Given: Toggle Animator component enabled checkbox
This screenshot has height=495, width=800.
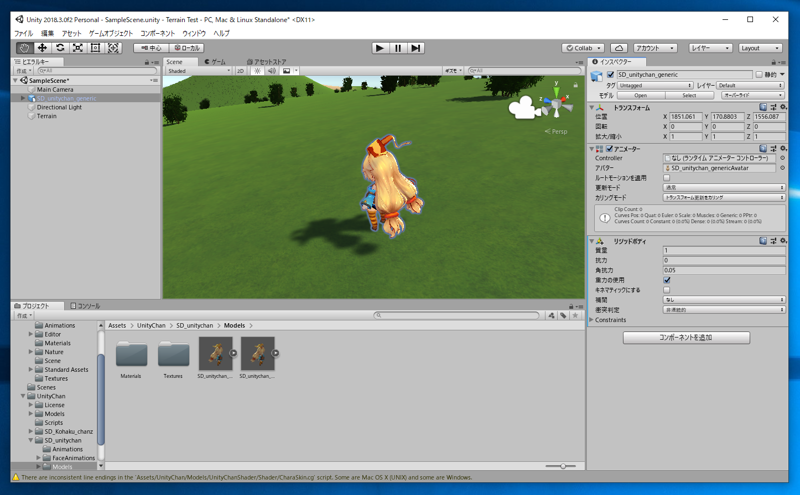Looking at the screenshot, I should pyautogui.click(x=609, y=148).
